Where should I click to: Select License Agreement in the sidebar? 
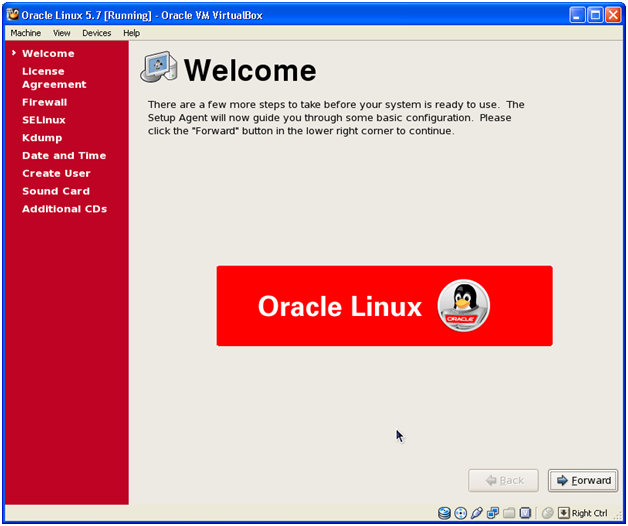[54, 78]
